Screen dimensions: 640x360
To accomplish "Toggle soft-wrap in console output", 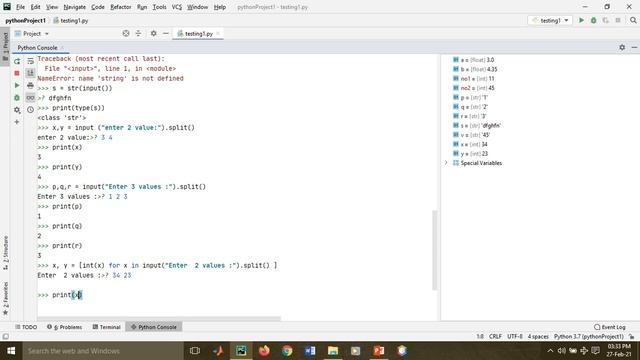I will point(30,61).
